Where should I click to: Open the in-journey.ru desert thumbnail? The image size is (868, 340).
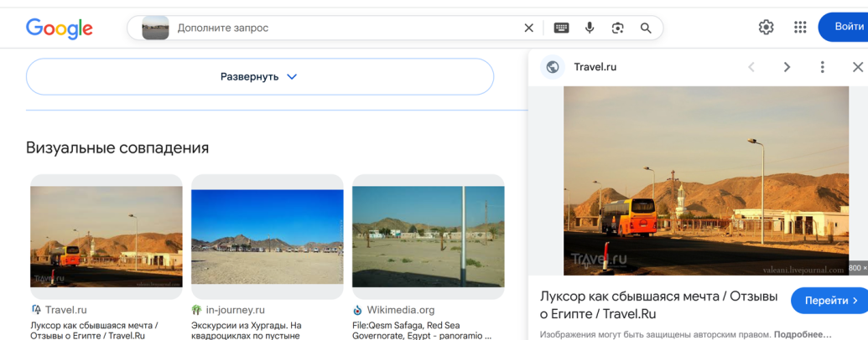pyautogui.click(x=268, y=237)
